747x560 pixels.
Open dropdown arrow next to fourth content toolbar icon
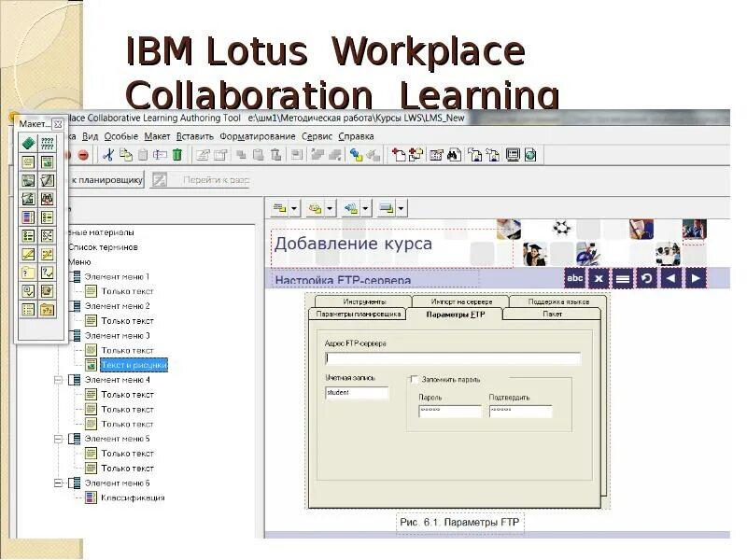coord(402,208)
